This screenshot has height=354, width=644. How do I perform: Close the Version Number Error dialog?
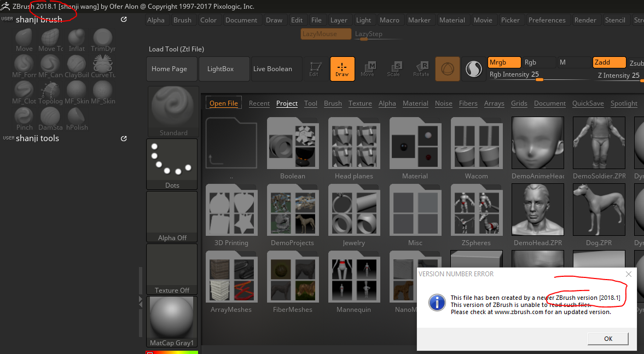628,274
